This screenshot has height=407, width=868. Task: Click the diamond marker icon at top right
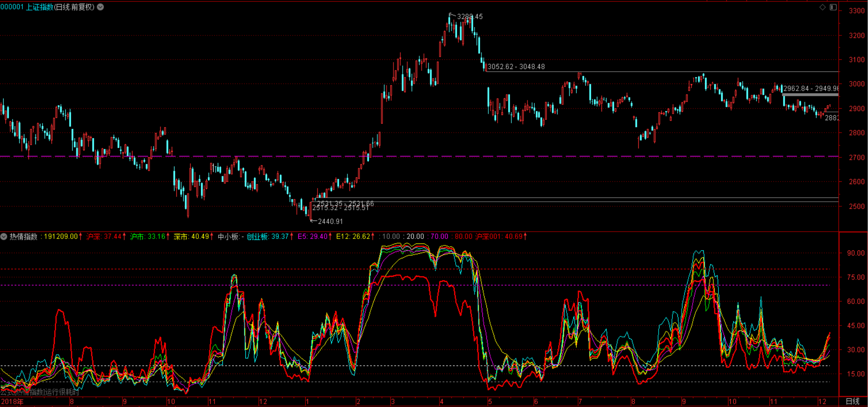pyautogui.click(x=822, y=7)
